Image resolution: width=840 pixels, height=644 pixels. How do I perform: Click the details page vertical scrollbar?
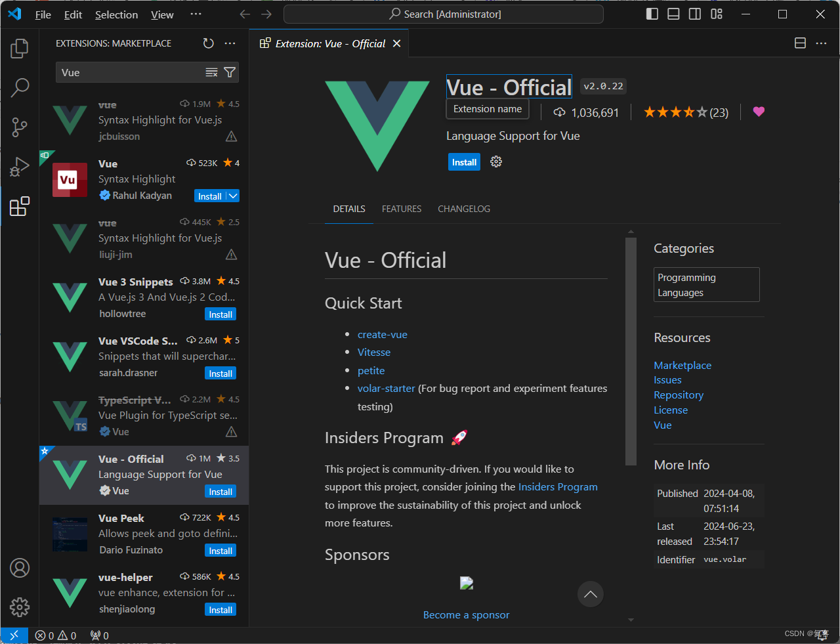coord(631,351)
